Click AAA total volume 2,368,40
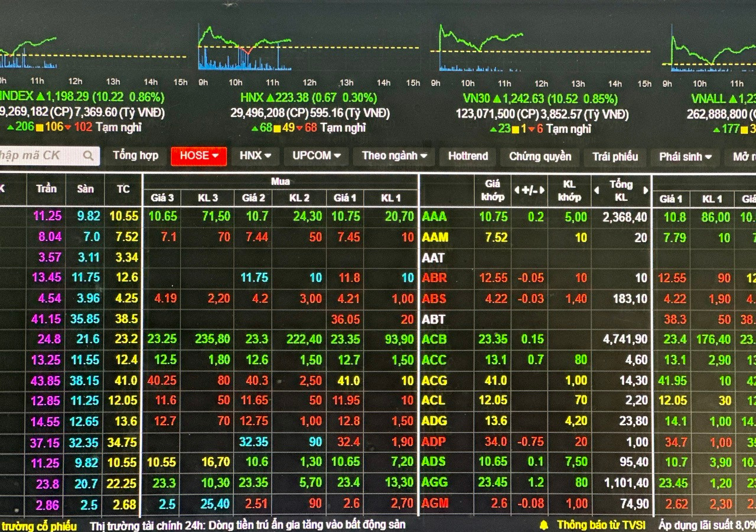 point(624,217)
